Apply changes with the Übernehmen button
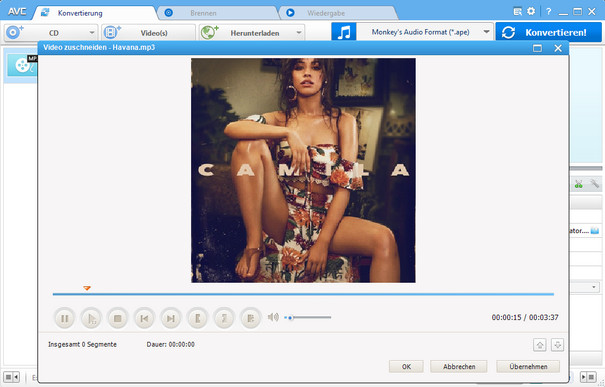Screen dimensions: 605x387 pyautogui.click(x=528, y=367)
